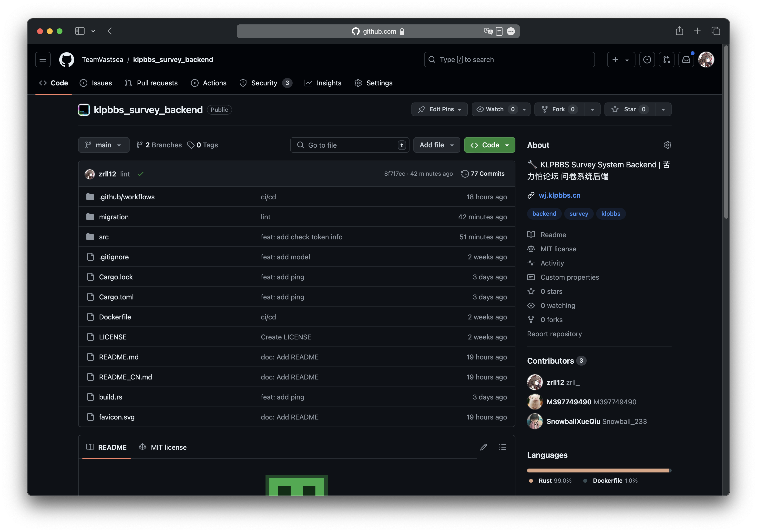The image size is (757, 532).
Task: Show Safari tab overview
Action: coord(716,31)
